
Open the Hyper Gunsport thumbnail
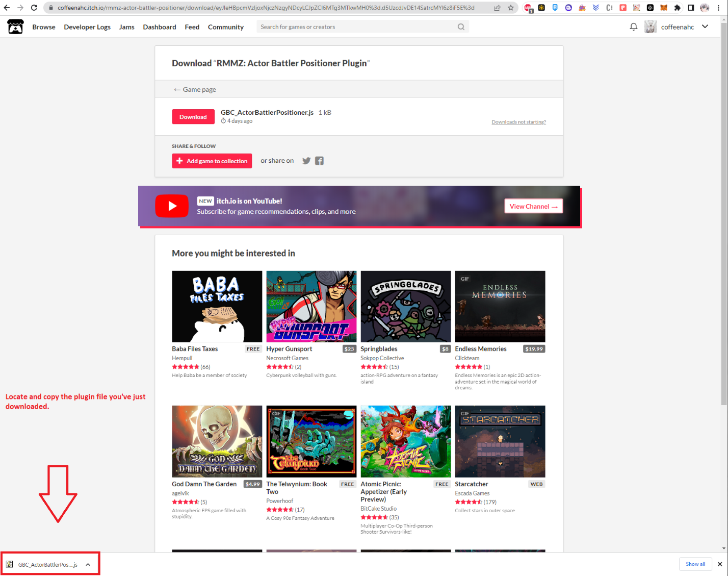click(311, 306)
